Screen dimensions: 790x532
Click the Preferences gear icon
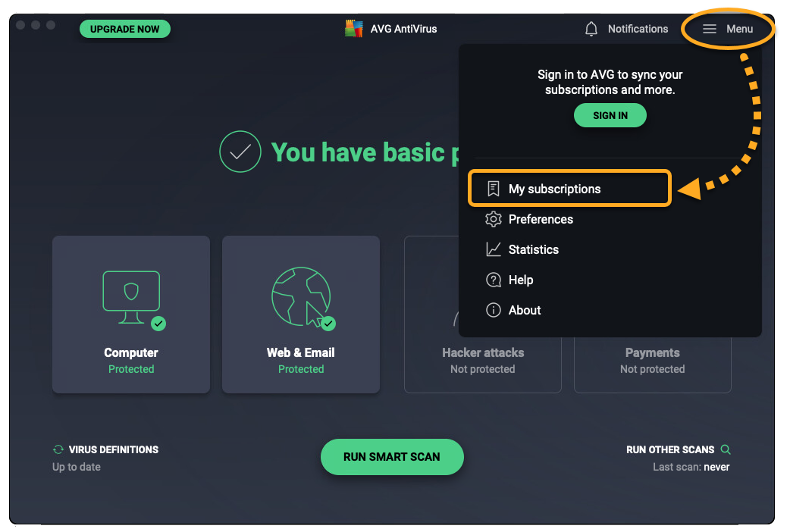(x=494, y=219)
